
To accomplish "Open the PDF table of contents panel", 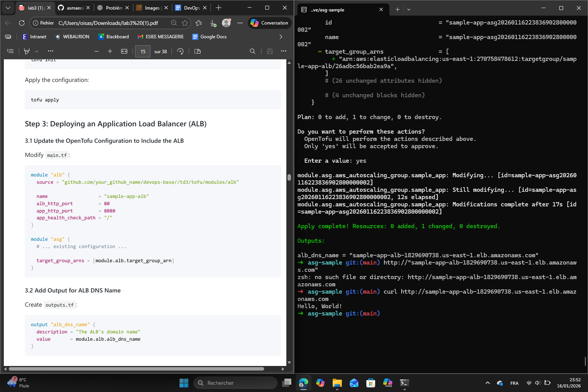I will click(10, 51).
